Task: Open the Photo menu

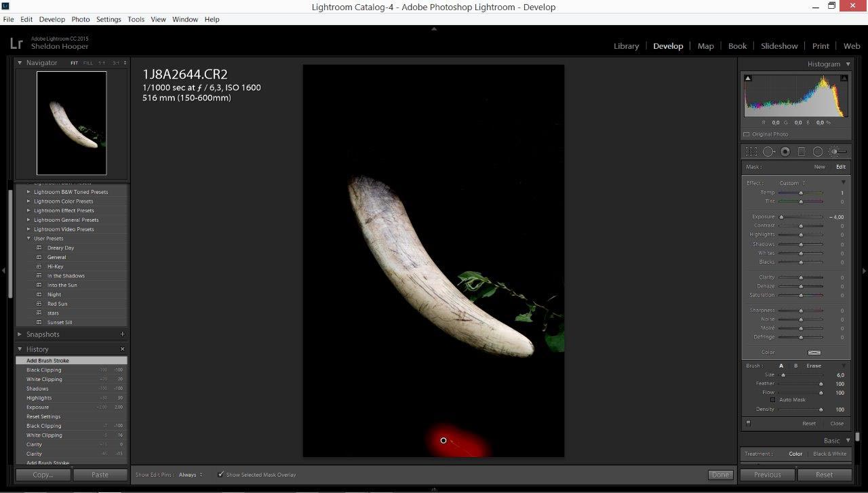Action: (81, 19)
